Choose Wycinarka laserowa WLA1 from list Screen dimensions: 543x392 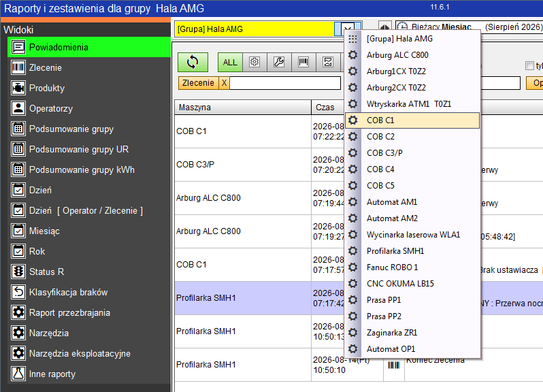[x=412, y=235]
